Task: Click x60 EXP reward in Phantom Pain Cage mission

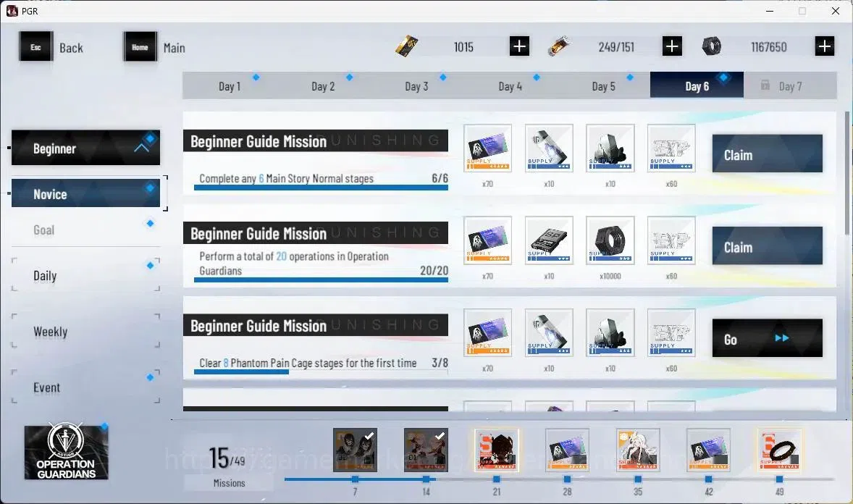Action: 671,333
